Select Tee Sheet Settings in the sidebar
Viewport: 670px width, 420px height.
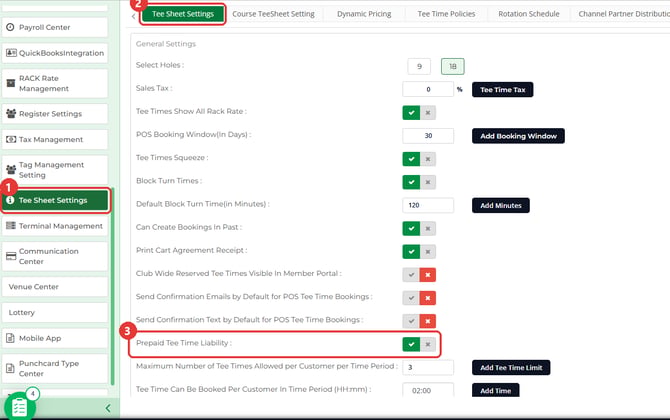[55, 200]
